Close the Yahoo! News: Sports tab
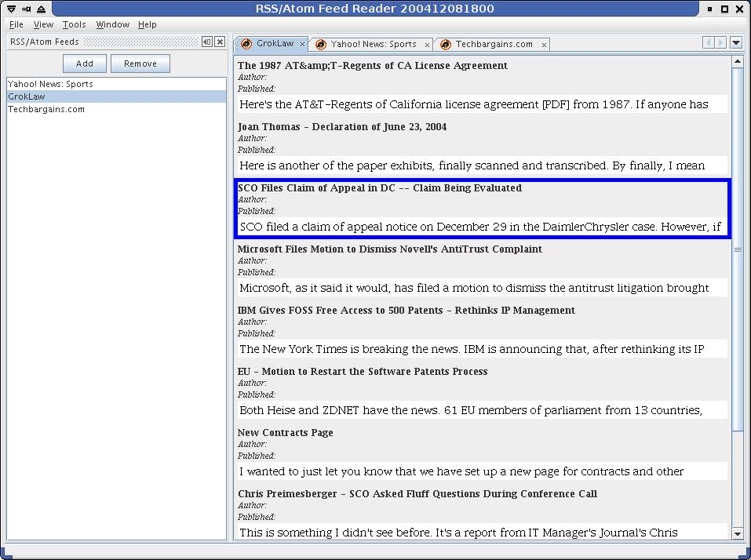751x560 pixels. 427,45
